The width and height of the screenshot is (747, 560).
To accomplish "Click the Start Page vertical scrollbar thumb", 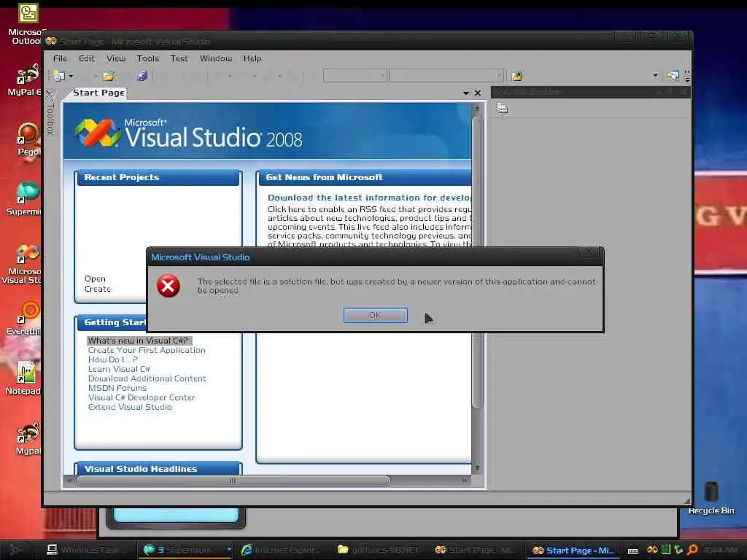I will [477, 262].
